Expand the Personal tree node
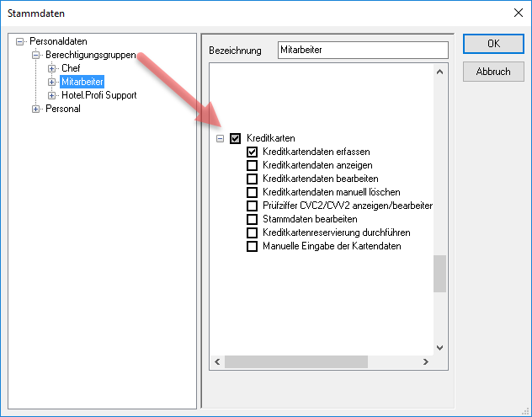This screenshot has width=532, height=417. click(x=35, y=109)
